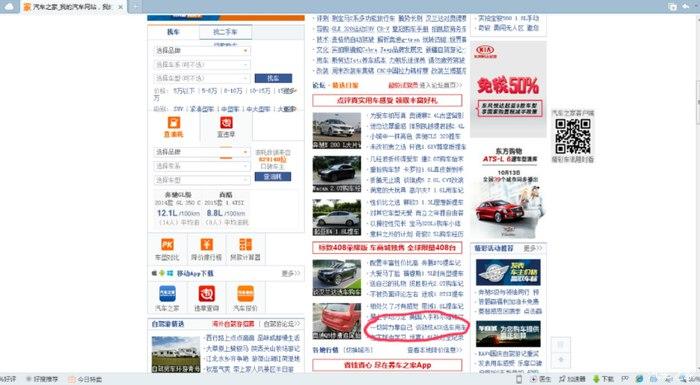
Task: Click the 免税50% KIA advertisement
Action: click(508, 89)
